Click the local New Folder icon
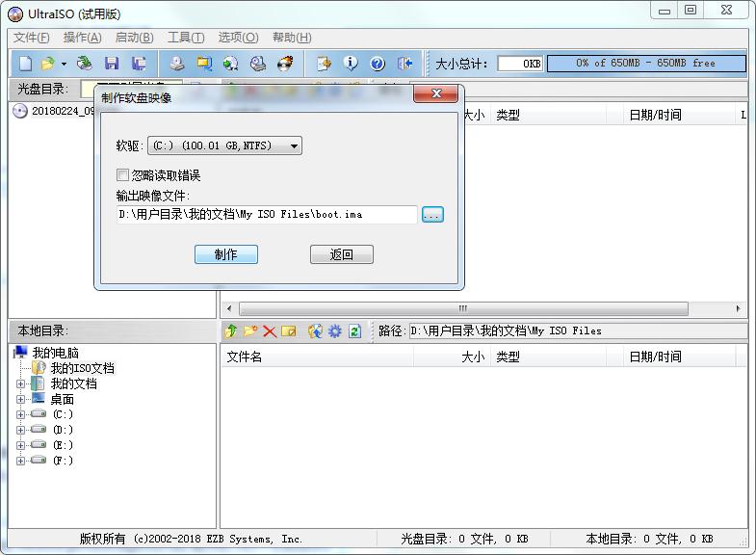 [x=250, y=330]
